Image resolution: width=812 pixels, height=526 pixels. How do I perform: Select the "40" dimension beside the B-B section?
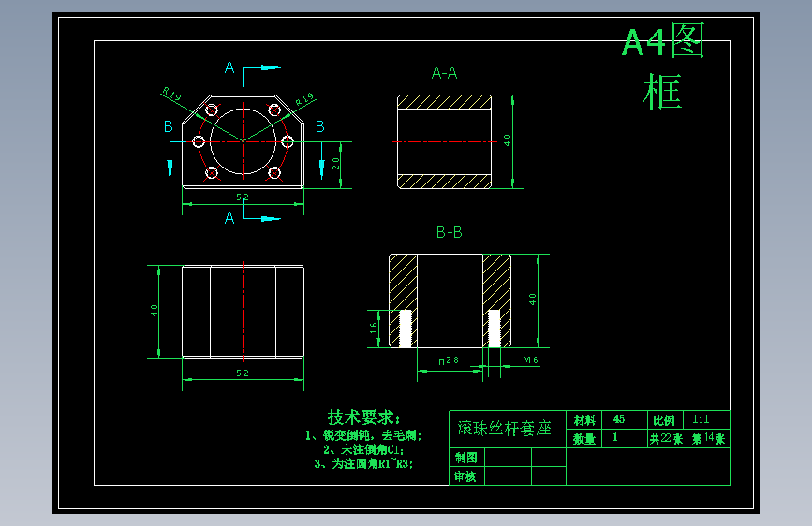(x=532, y=300)
